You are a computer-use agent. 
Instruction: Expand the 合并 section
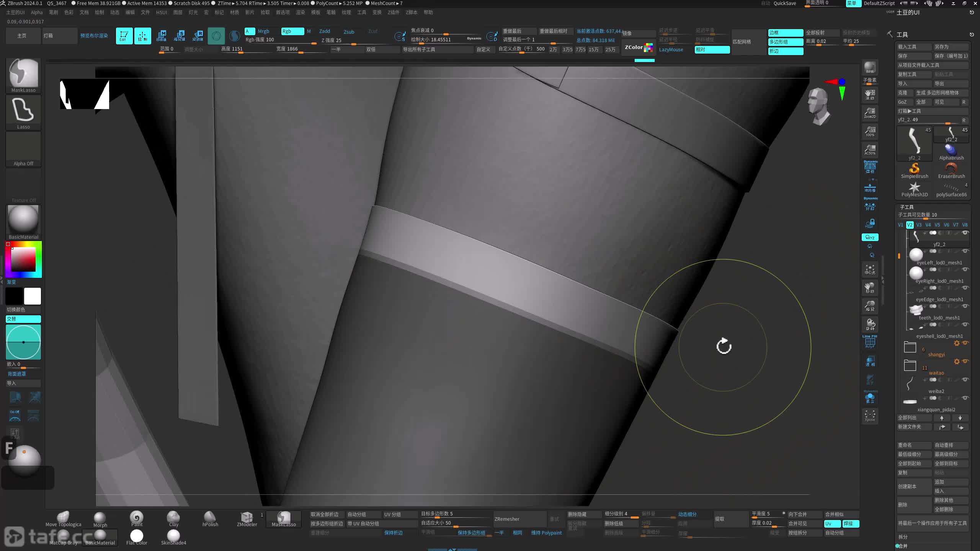(903, 546)
